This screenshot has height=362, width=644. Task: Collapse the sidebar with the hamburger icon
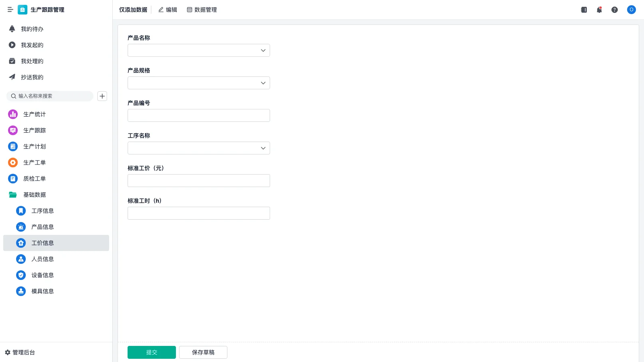[x=10, y=10]
